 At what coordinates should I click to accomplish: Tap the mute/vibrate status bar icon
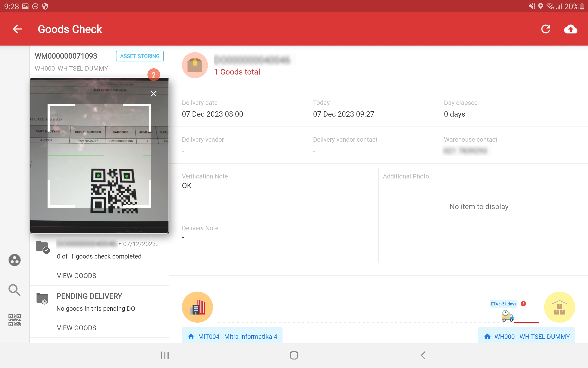click(x=532, y=6)
